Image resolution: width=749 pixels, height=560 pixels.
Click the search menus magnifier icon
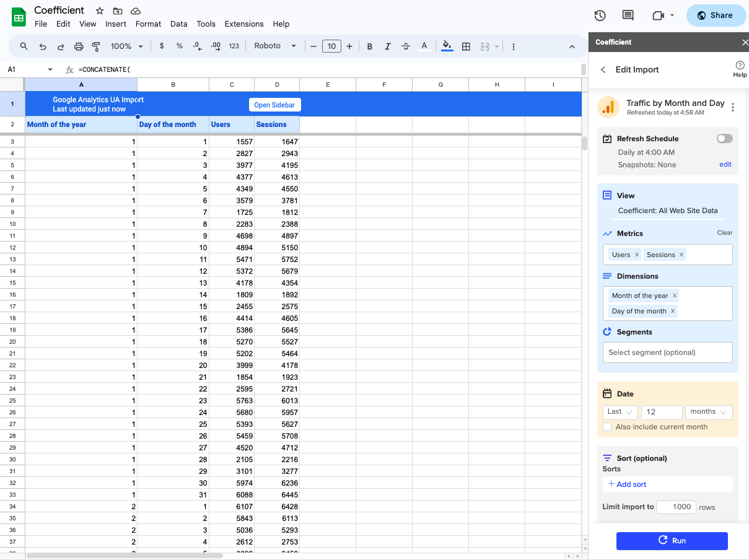tap(24, 46)
